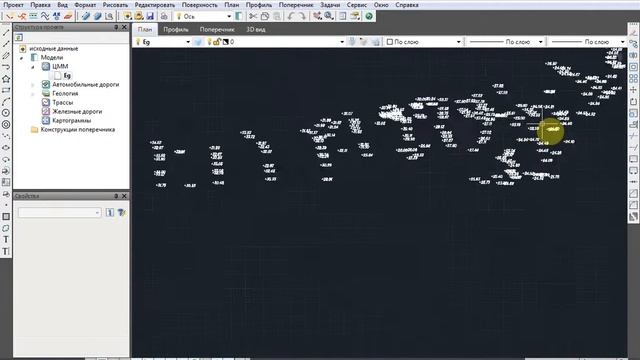Open the Справка menu
640x360 pixels.
pos(407,5)
